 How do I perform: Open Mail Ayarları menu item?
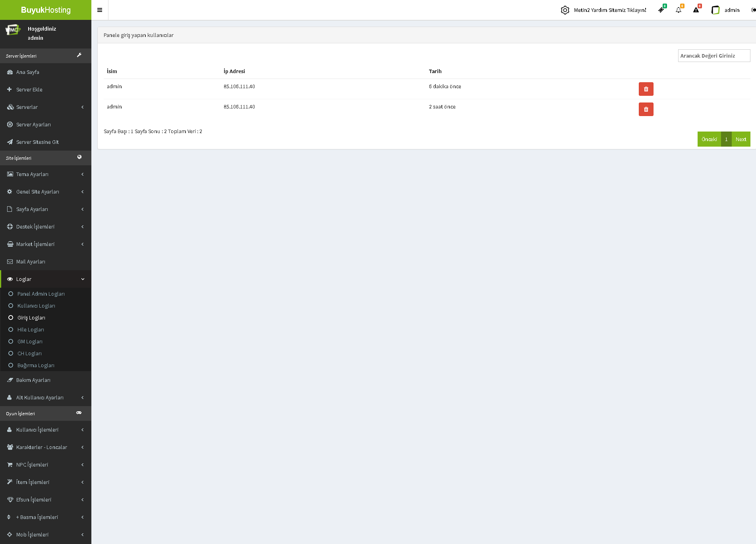coord(31,261)
